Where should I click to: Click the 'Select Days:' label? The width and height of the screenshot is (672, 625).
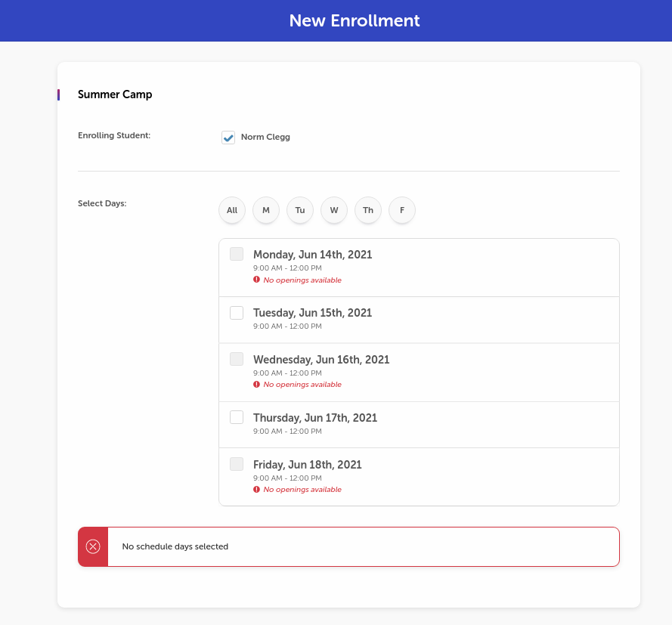click(102, 203)
